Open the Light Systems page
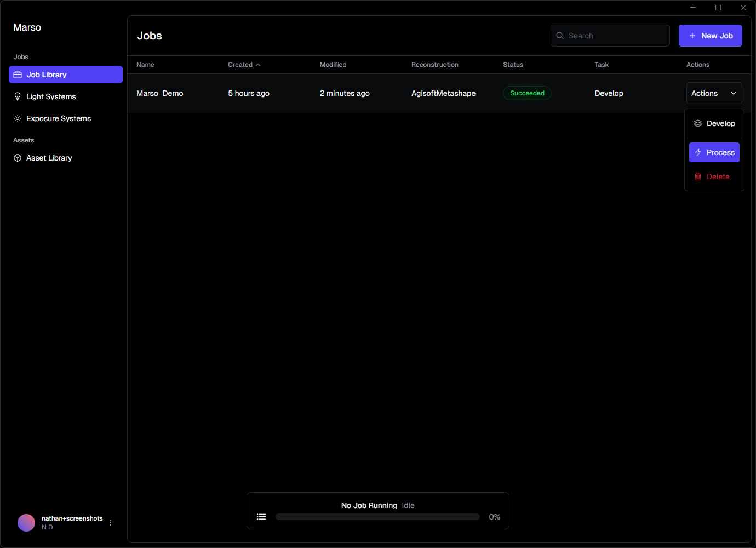 click(x=51, y=96)
